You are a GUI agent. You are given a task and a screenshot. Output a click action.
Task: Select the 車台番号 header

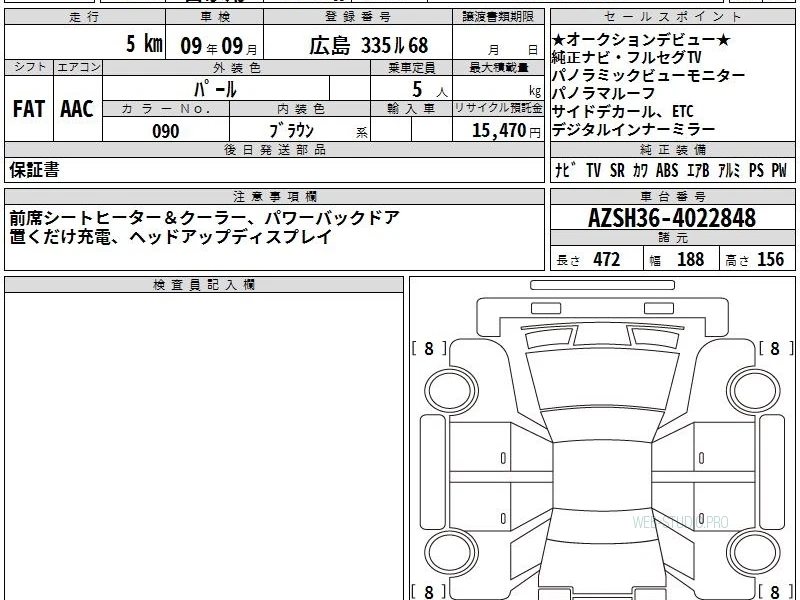coord(672,196)
